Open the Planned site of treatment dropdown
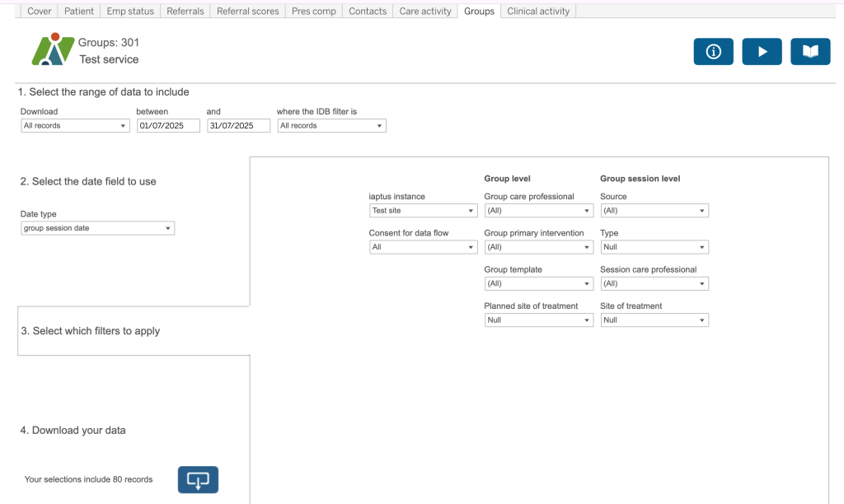Image resolution: width=844 pixels, height=504 pixels. (x=538, y=320)
